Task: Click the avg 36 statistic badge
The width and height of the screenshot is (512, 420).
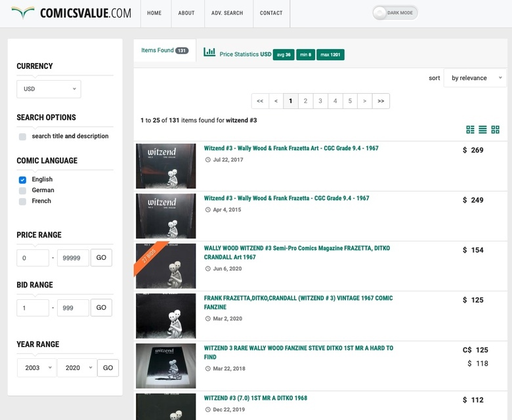Action: pyautogui.click(x=284, y=54)
